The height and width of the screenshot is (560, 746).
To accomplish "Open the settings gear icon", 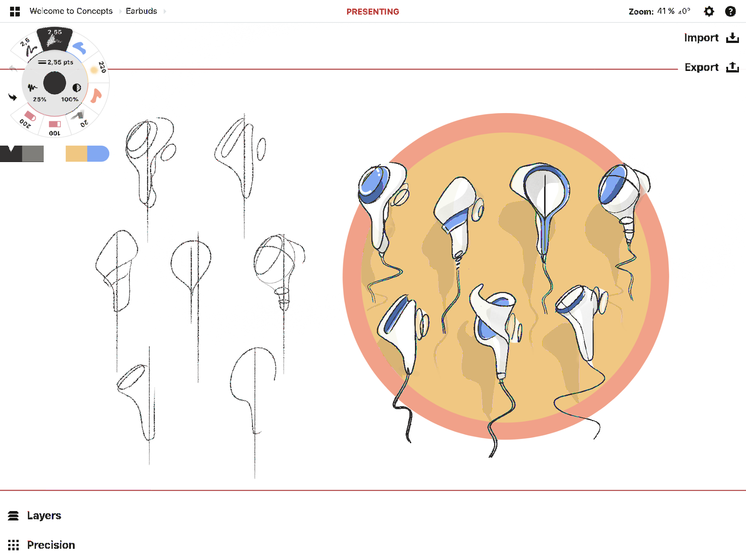I will (x=709, y=12).
